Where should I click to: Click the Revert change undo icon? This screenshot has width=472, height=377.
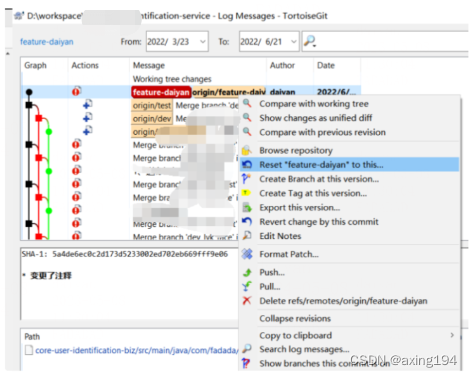247,221
